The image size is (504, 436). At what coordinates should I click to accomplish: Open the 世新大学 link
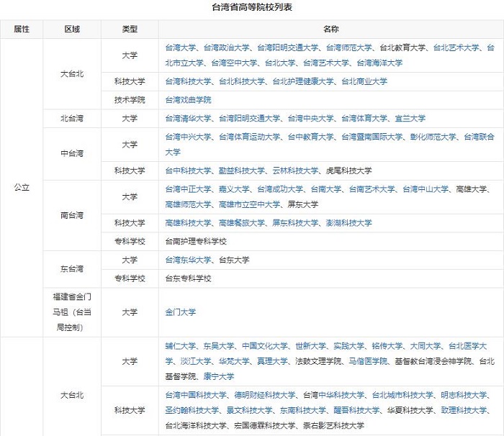click(310, 346)
